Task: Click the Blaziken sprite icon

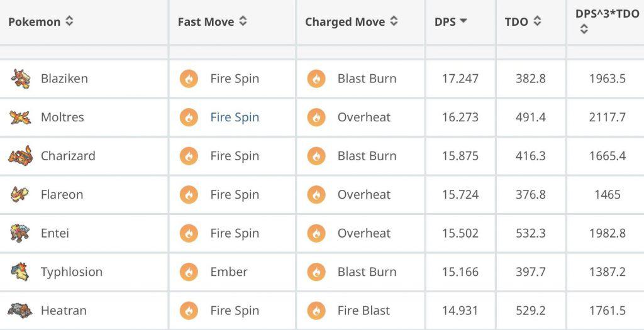Action: tap(20, 79)
